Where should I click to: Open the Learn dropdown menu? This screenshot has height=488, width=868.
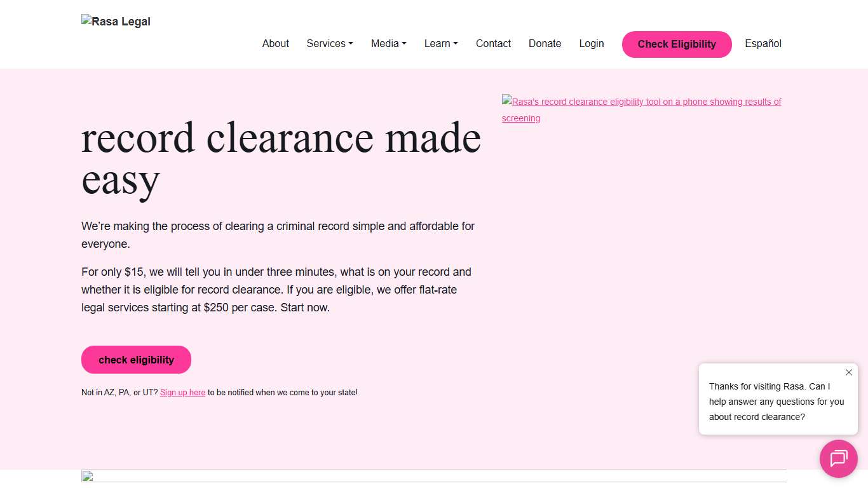click(440, 44)
